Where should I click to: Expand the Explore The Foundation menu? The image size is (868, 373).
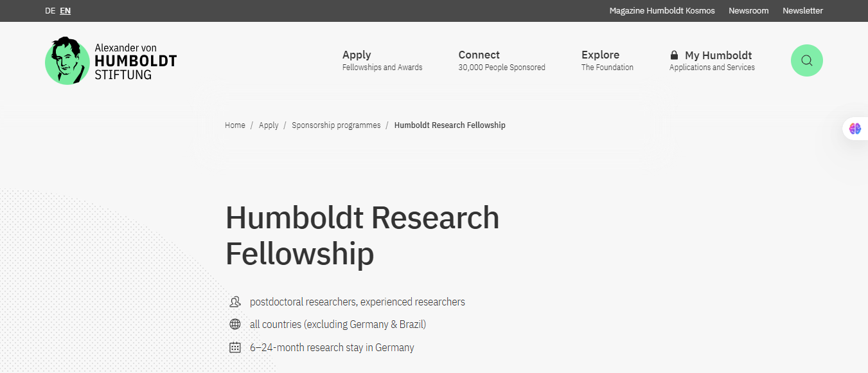607,60
